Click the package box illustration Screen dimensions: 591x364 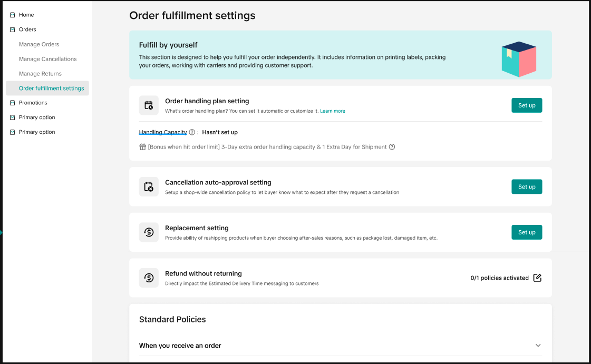point(519,59)
